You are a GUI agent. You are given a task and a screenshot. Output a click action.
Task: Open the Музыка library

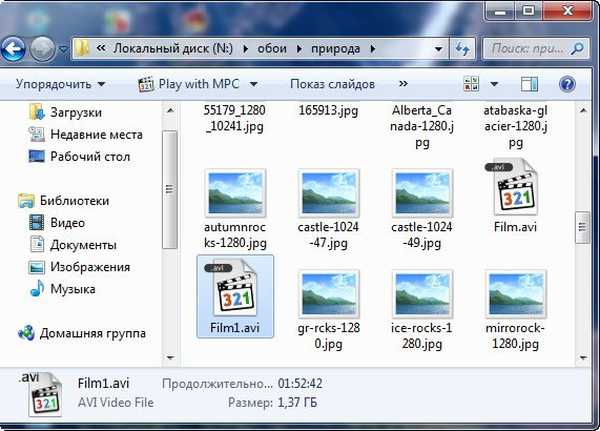73,288
